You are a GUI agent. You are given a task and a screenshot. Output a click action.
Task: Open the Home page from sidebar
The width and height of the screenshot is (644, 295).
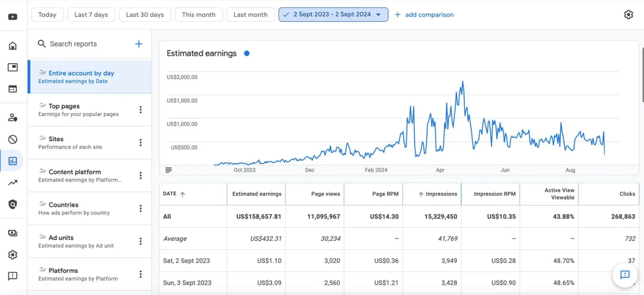click(x=13, y=46)
